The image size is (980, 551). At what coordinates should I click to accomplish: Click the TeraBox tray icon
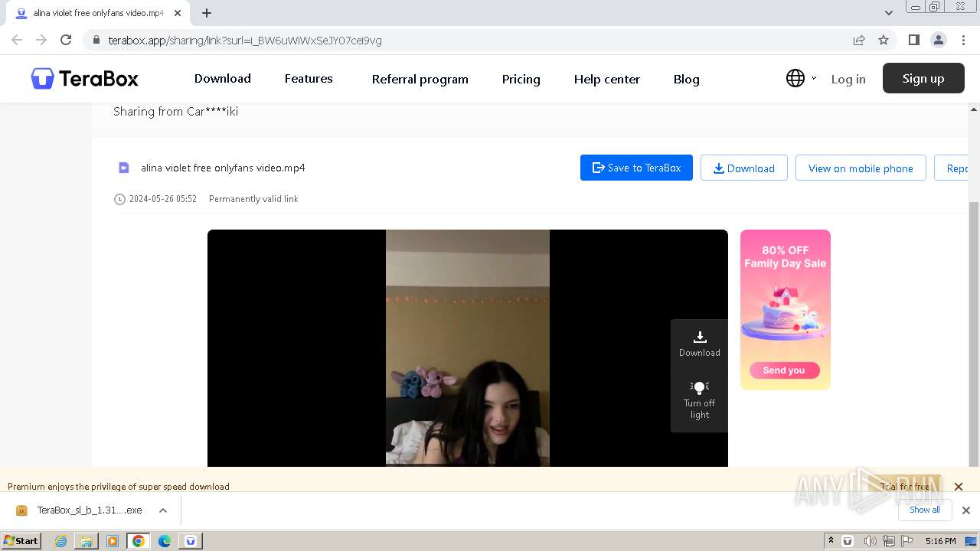point(848,541)
